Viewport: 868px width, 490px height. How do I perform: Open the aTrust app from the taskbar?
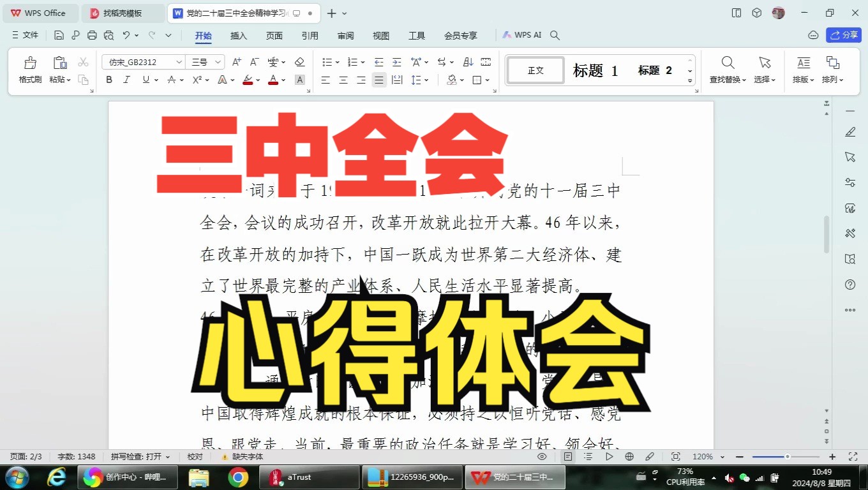[x=309, y=477]
